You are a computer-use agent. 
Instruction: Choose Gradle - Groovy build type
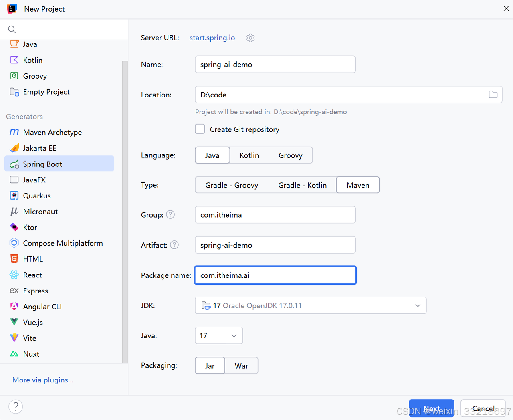coord(232,185)
